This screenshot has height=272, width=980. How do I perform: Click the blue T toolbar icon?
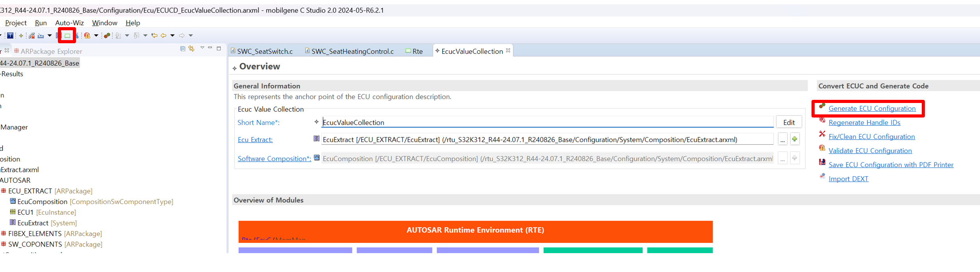click(x=10, y=36)
